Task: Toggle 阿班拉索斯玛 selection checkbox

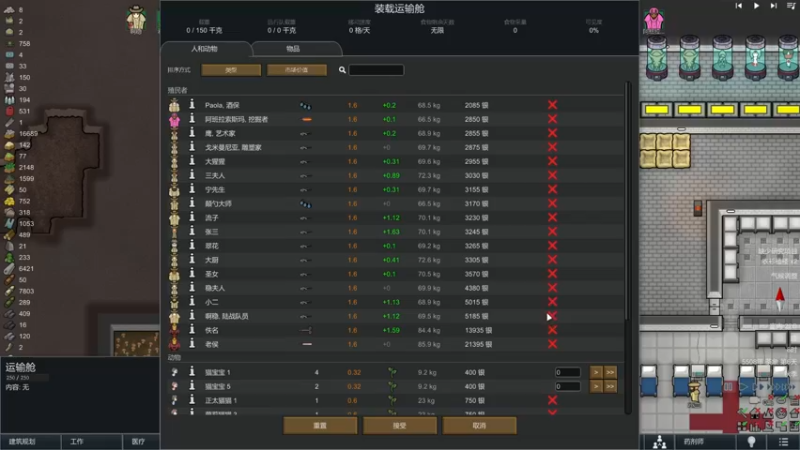Action: 553,119
